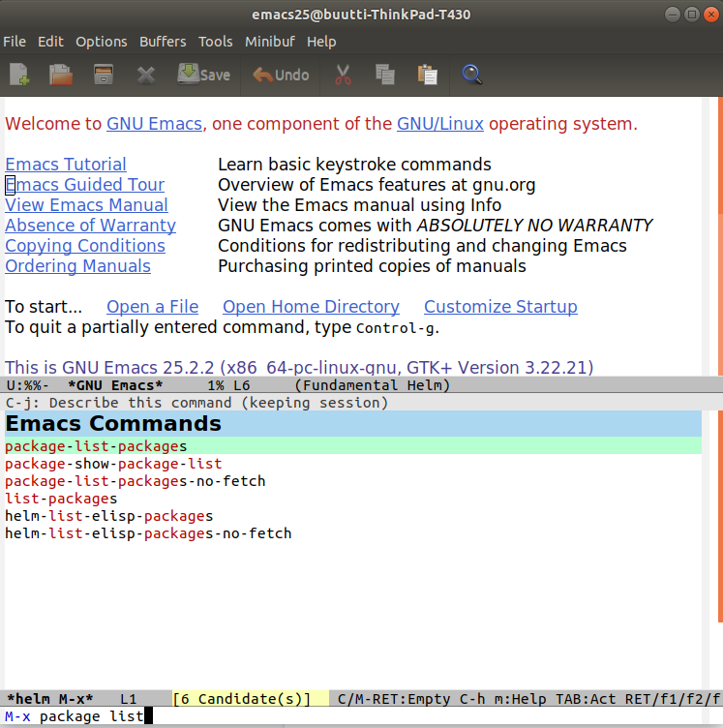Follow the Emacs Tutorial link

pos(66,165)
